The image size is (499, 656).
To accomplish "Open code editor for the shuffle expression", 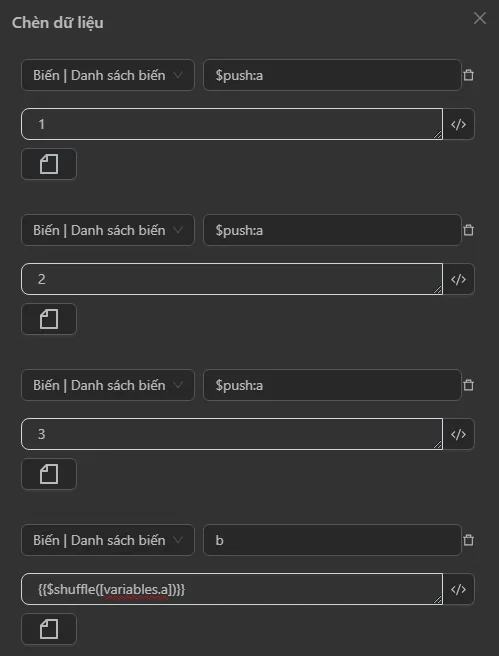I will pyautogui.click(x=458, y=589).
